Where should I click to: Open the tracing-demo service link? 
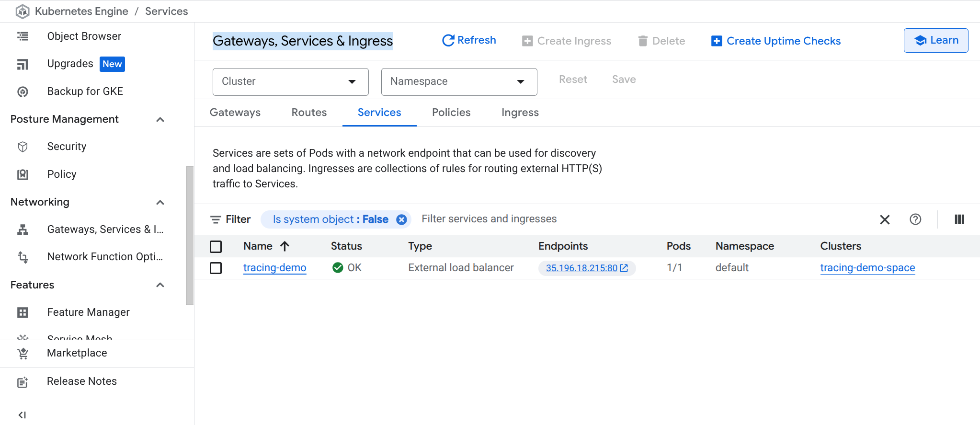click(275, 268)
